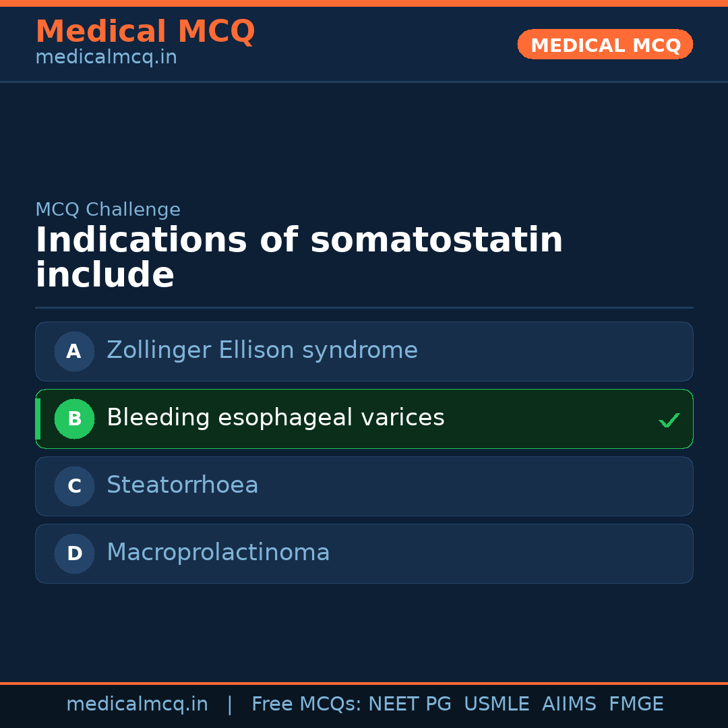This screenshot has width=728, height=728.
Task: Pick the Macroprolactinoma answer text
Action: tap(218, 553)
